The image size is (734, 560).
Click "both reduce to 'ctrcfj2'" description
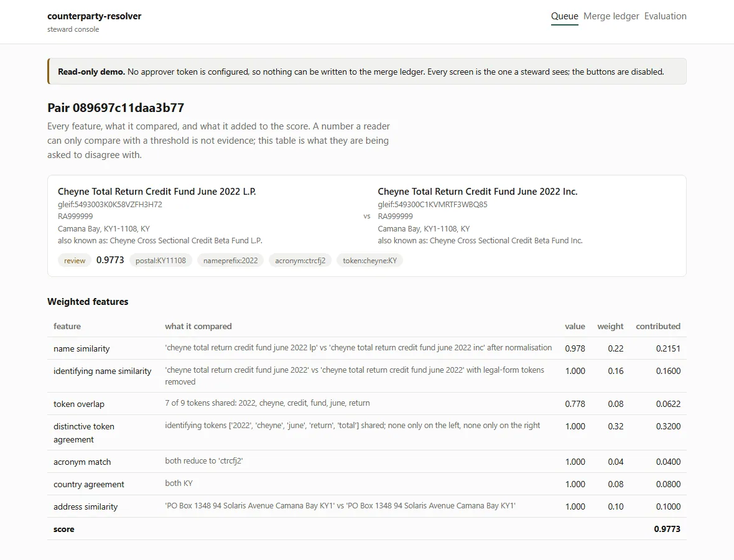pos(203,460)
